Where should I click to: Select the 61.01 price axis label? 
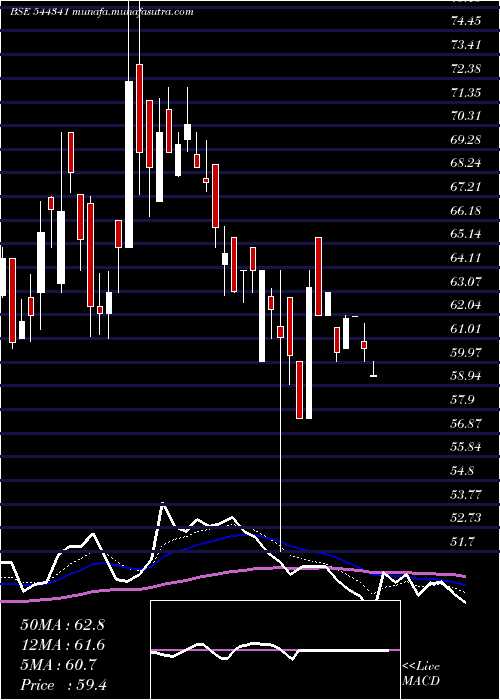coord(466,329)
